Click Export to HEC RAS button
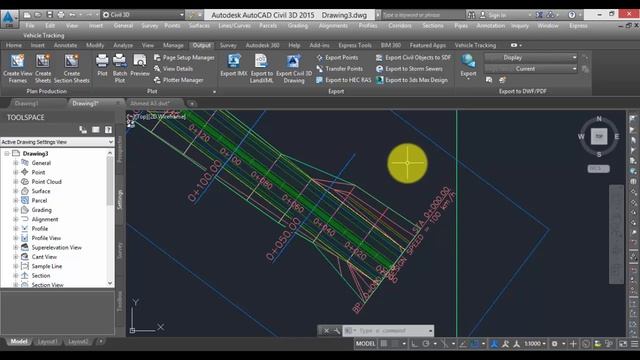The width and height of the screenshot is (640, 360). click(x=344, y=80)
